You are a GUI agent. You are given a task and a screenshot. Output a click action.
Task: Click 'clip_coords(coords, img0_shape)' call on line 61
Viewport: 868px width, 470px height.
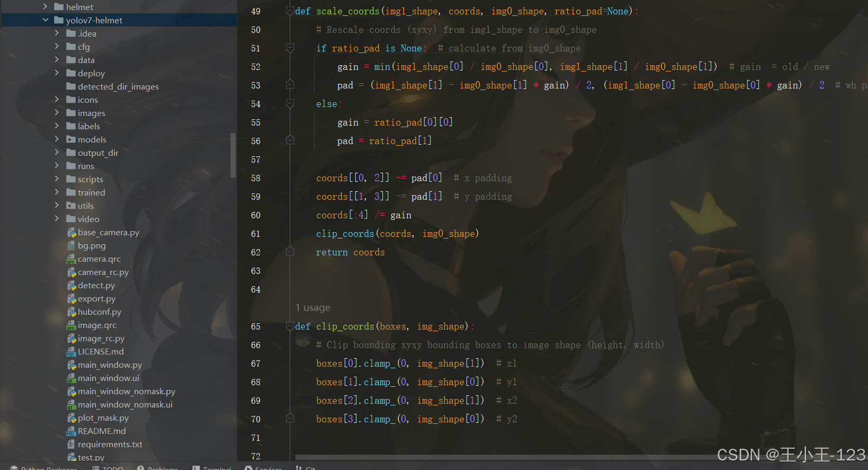[x=398, y=234]
